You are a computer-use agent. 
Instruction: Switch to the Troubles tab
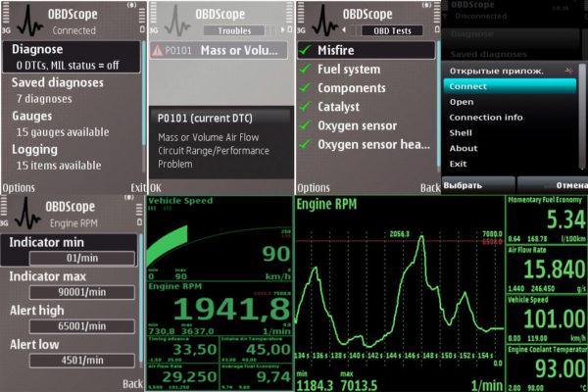[x=235, y=30]
